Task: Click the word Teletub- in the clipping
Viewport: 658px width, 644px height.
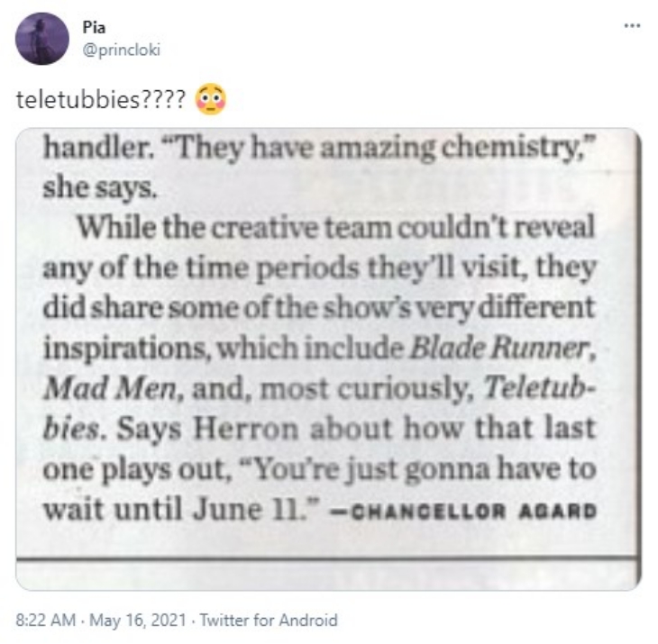Action: click(540, 387)
